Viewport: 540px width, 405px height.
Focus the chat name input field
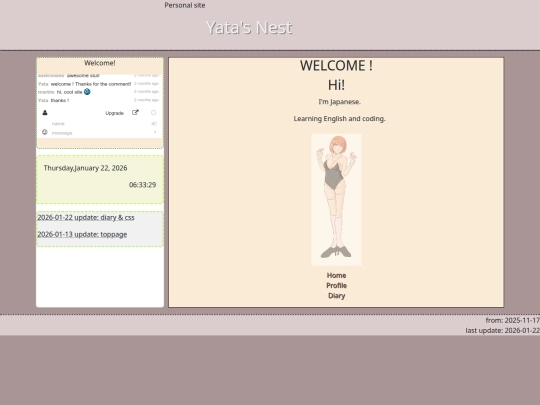[x=100, y=123]
